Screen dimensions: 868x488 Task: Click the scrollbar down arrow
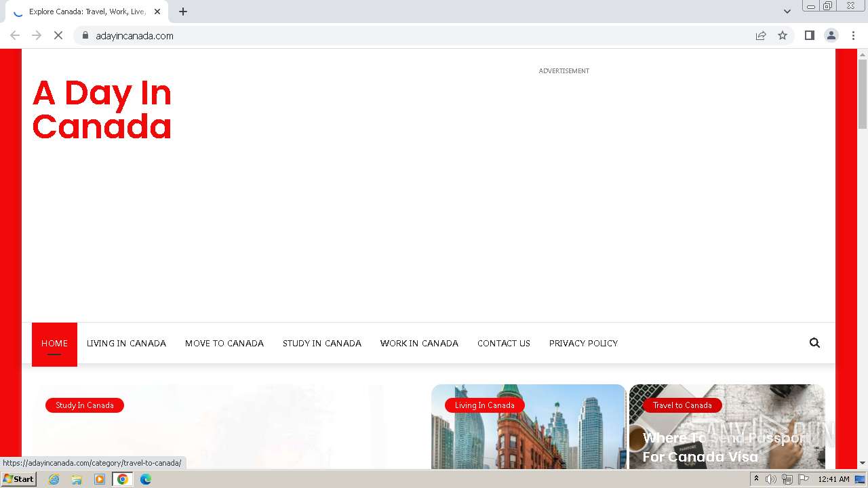click(863, 463)
